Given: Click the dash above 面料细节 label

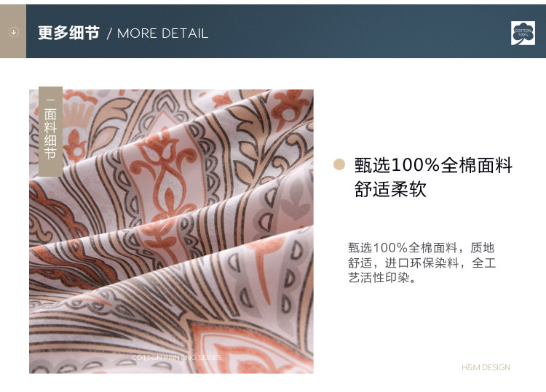Looking at the screenshot, I should pos(50,100).
